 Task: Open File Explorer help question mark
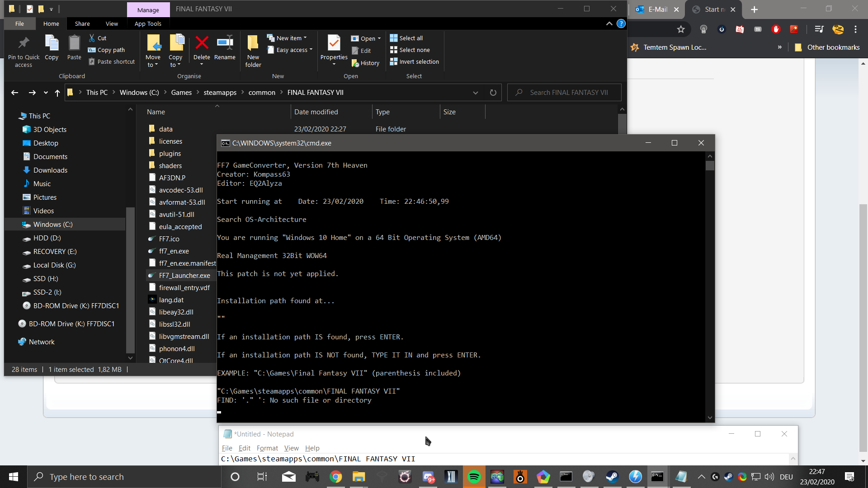click(621, 23)
